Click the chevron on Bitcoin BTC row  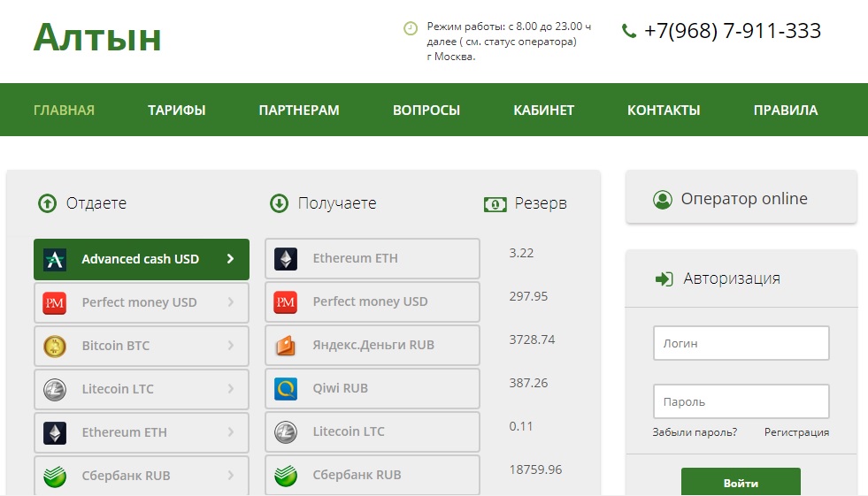pyautogui.click(x=230, y=346)
